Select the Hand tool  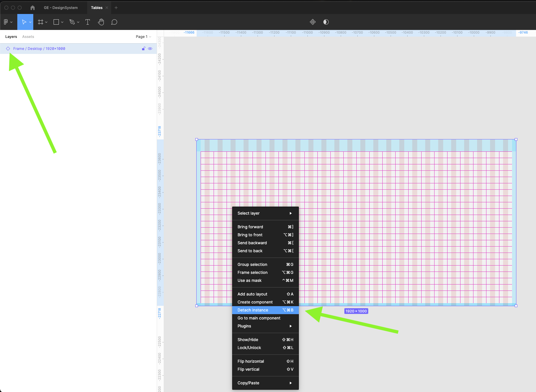101,22
